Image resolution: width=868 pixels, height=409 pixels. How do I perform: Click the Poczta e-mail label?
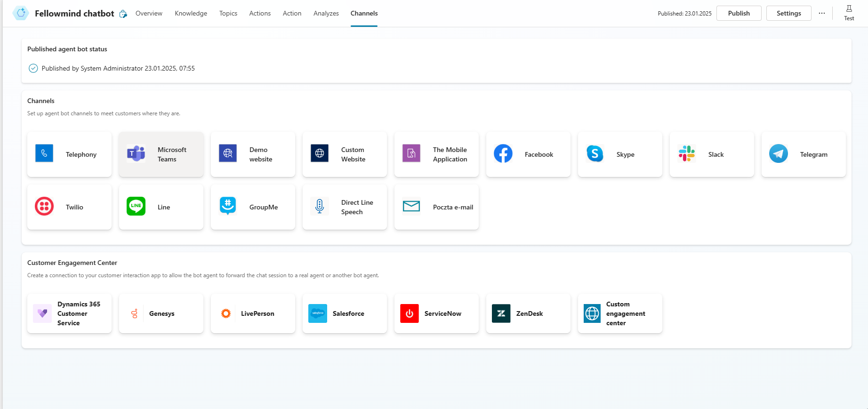point(453,207)
